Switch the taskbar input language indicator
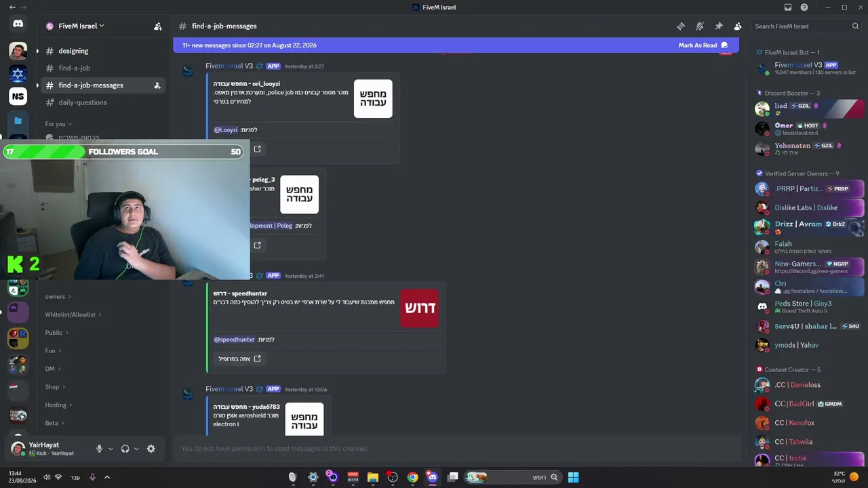This screenshot has height=488, width=868. click(x=75, y=477)
